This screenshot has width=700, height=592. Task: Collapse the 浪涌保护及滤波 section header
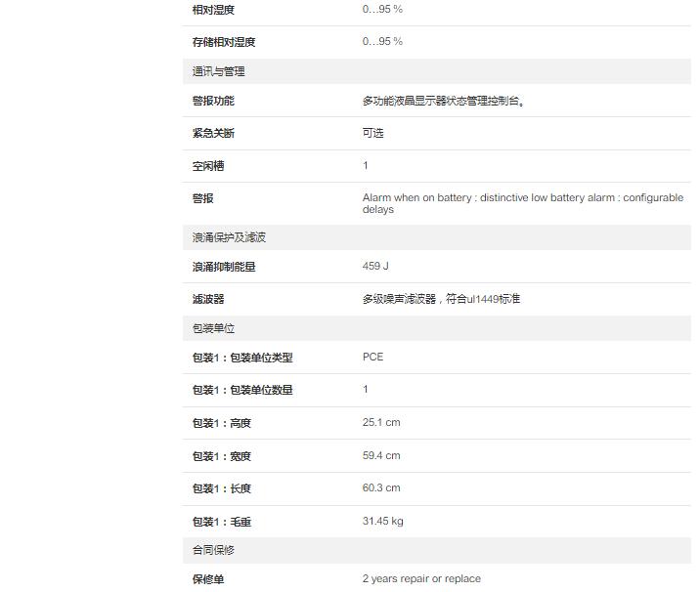coord(229,237)
